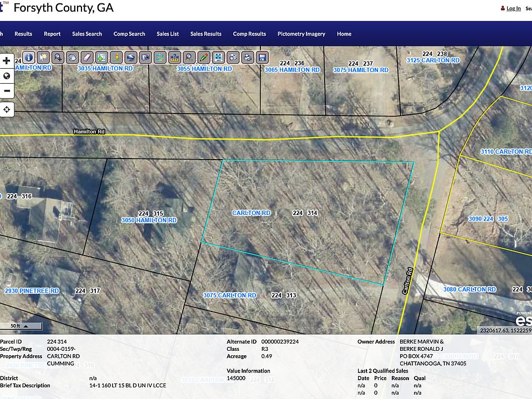Viewport: 532px width, 399px height.
Task: Activate the Pan hand tool
Action: (72, 57)
